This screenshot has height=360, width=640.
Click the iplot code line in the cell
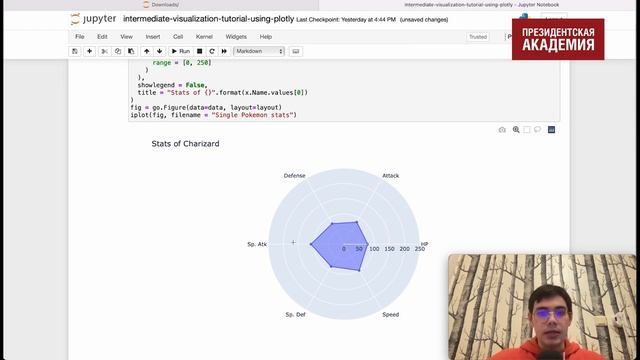(x=213, y=115)
